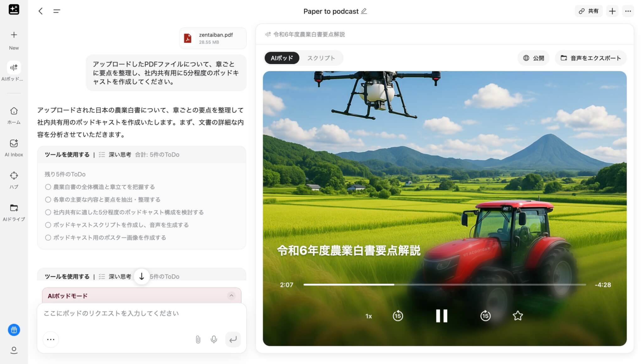643x364 pixels.
Task: Rewind 15 seconds in the podcast
Action: (398, 316)
